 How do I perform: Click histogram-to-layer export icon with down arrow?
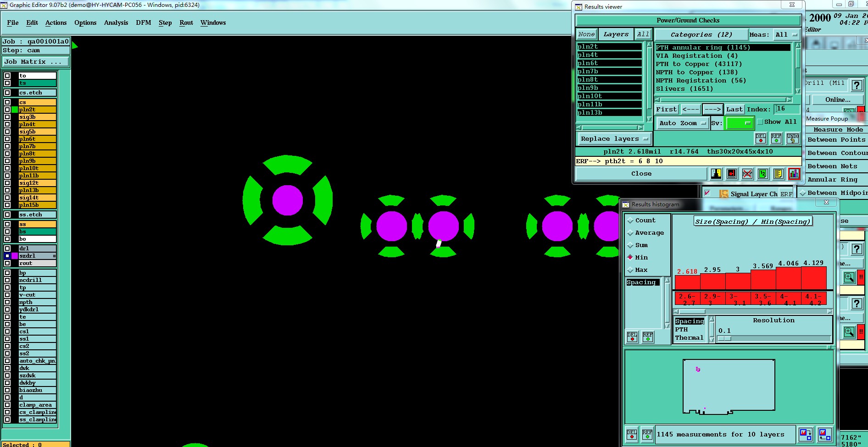click(806, 434)
